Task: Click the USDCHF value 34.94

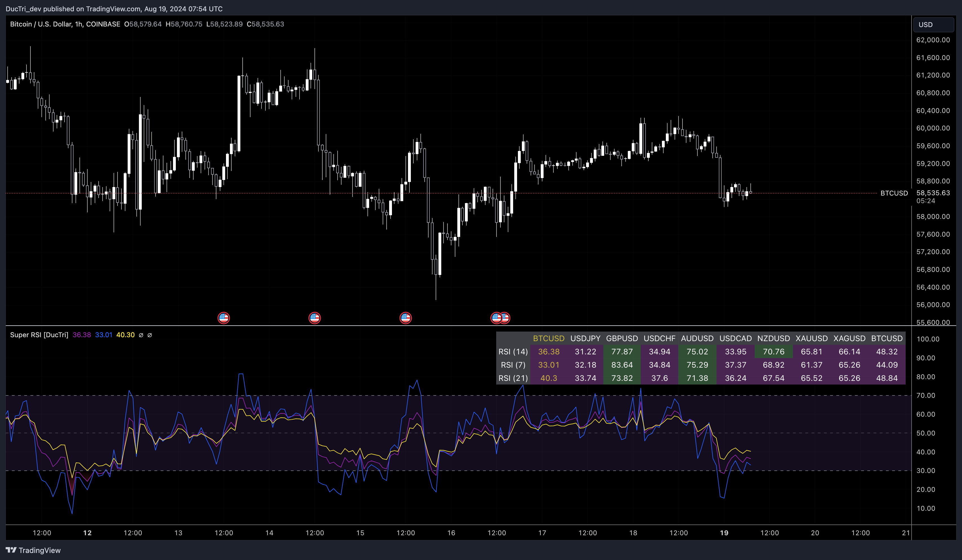Action: 659,352
